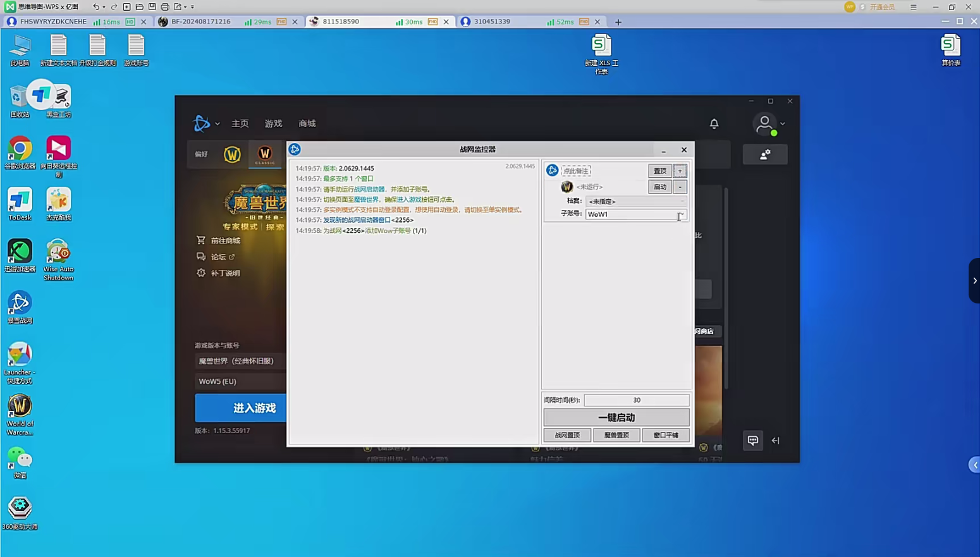Go to 前往商城 shop link
The width and height of the screenshot is (980, 557).
(x=219, y=240)
